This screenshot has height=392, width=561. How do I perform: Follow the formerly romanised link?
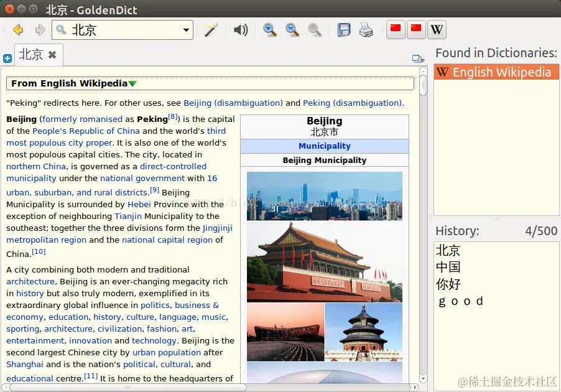click(82, 119)
